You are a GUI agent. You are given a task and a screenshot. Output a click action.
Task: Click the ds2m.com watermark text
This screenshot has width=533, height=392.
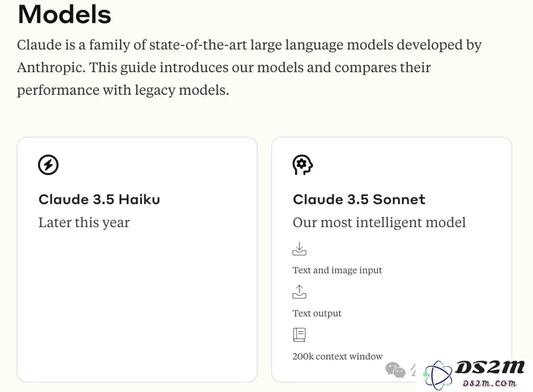[490, 383]
